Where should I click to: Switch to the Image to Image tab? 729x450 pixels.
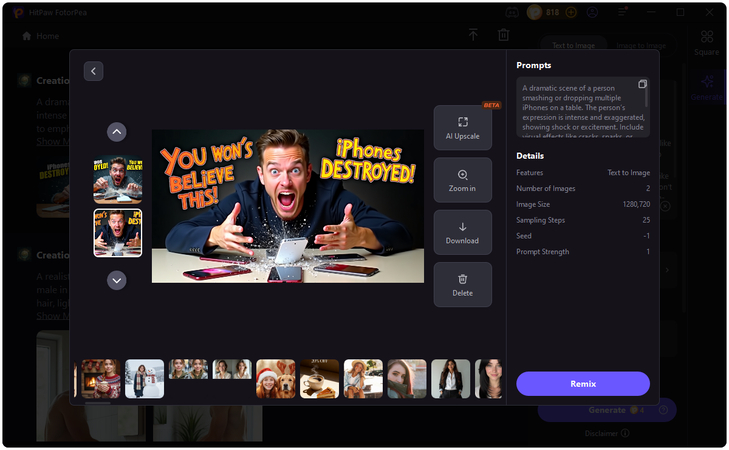[x=641, y=46]
